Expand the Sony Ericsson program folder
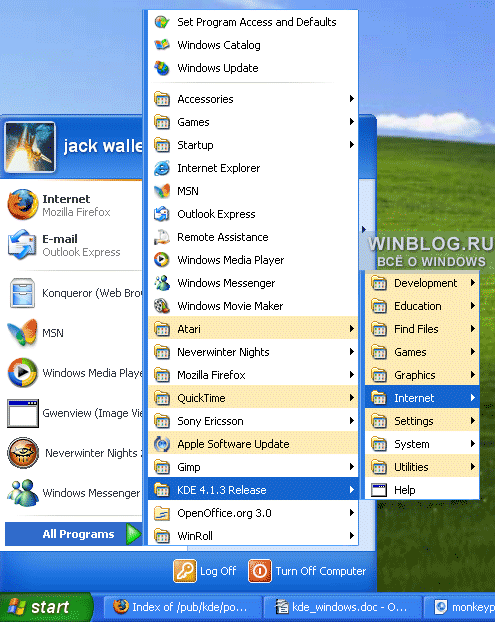The height and width of the screenshot is (622, 495). pos(253,421)
